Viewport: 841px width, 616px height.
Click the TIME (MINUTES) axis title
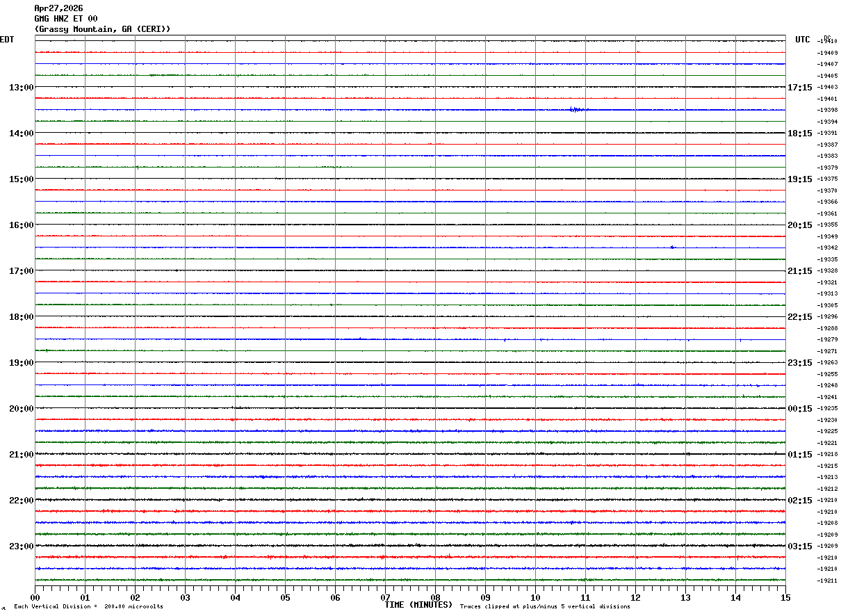[418, 605]
